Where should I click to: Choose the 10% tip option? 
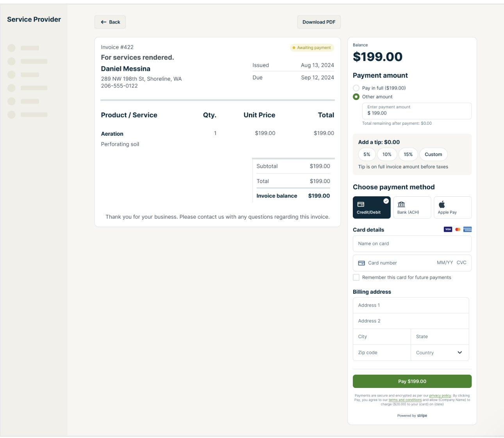[x=387, y=154]
